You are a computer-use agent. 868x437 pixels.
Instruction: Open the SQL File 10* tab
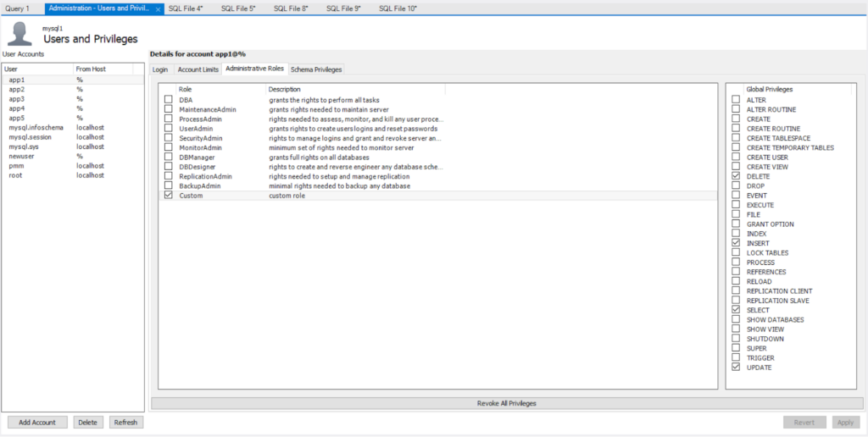point(398,8)
